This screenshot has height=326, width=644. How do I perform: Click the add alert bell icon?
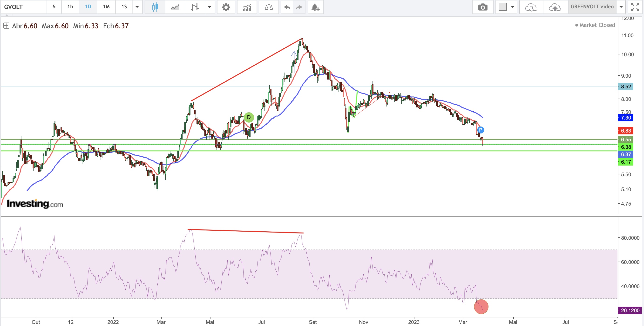click(x=315, y=7)
